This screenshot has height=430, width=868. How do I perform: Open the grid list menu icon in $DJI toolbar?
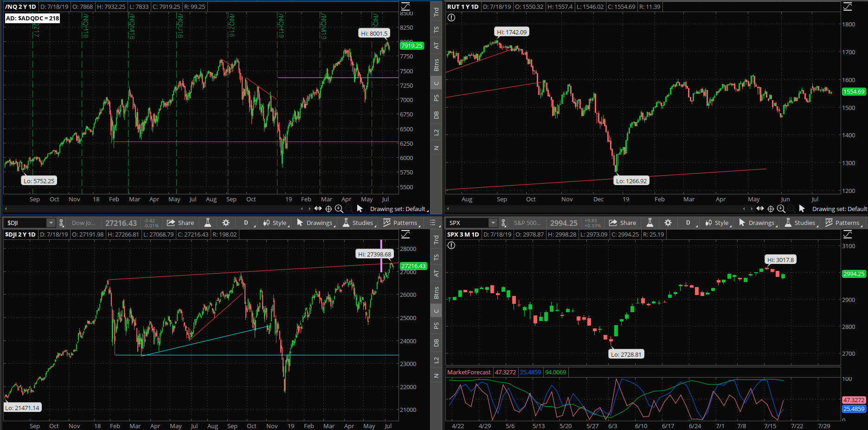click(433, 223)
